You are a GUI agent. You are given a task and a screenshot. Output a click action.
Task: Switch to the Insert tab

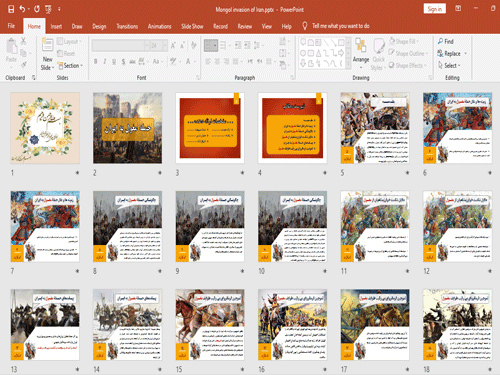[x=56, y=26]
